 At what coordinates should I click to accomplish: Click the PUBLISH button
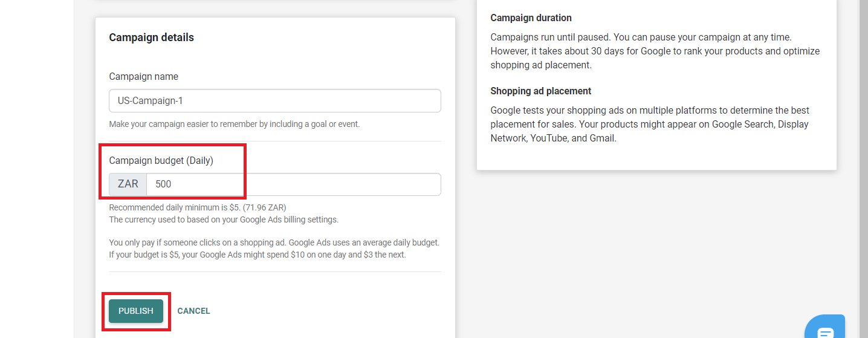(x=136, y=311)
